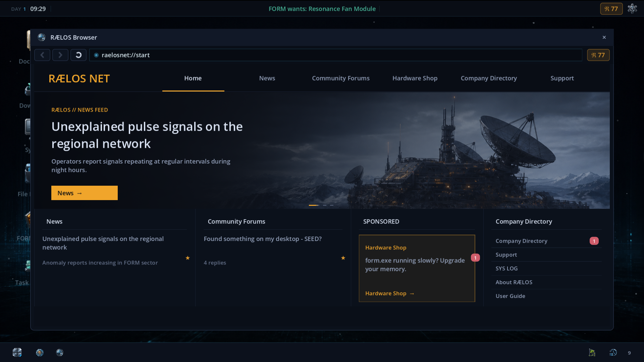
Task: Open the flag tray icon on the taskbar
Action: (x=592, y=352)
